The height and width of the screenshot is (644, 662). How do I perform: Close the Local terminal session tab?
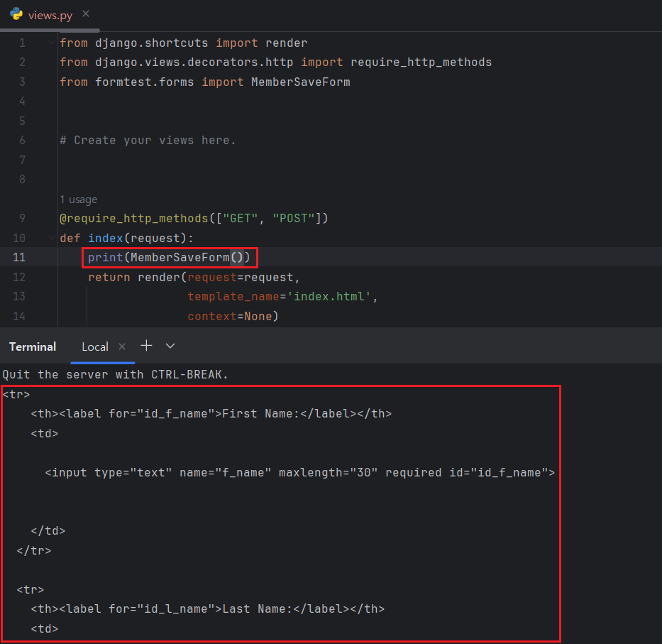pyautogui.click(x=122, y=346)
